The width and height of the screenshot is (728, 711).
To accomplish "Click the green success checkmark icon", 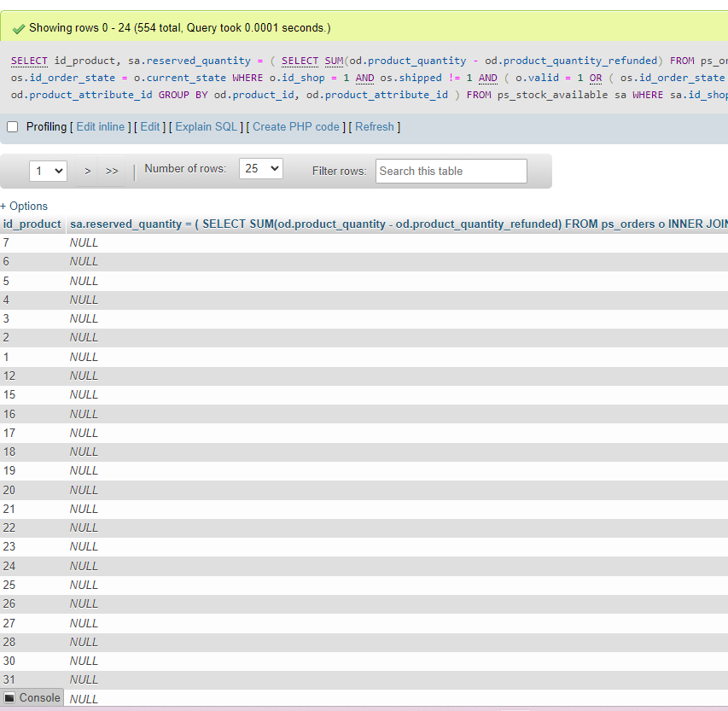I will [x=19, y=29].
